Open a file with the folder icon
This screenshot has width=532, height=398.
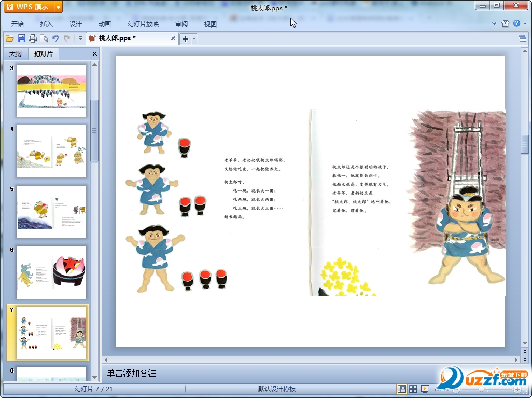[x=10, y=38]
